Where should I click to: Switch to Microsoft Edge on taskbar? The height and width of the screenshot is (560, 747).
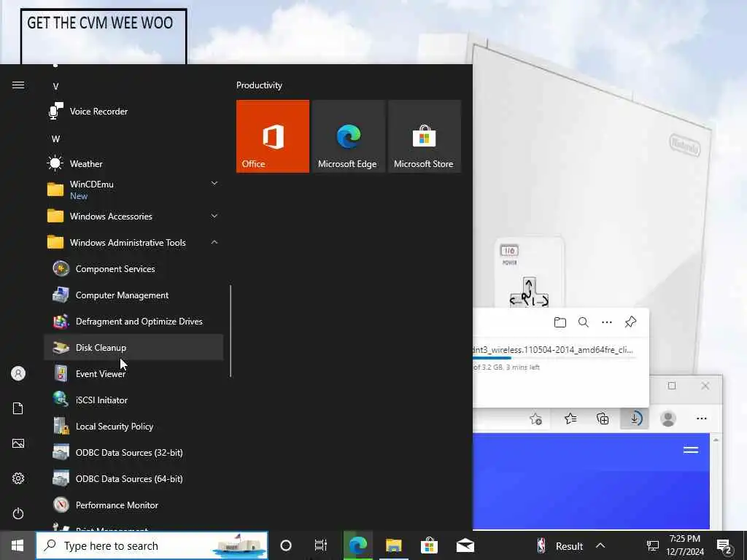click(357, 545)
